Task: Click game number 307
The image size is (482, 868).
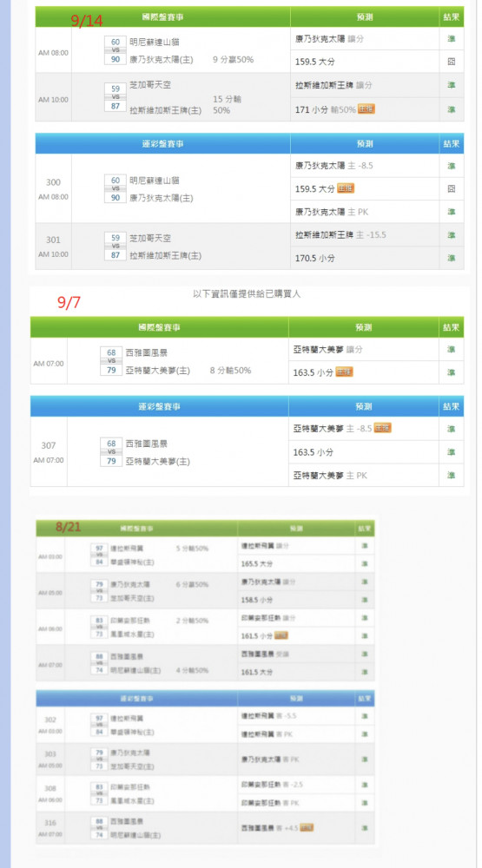Action: coord(49,445)
